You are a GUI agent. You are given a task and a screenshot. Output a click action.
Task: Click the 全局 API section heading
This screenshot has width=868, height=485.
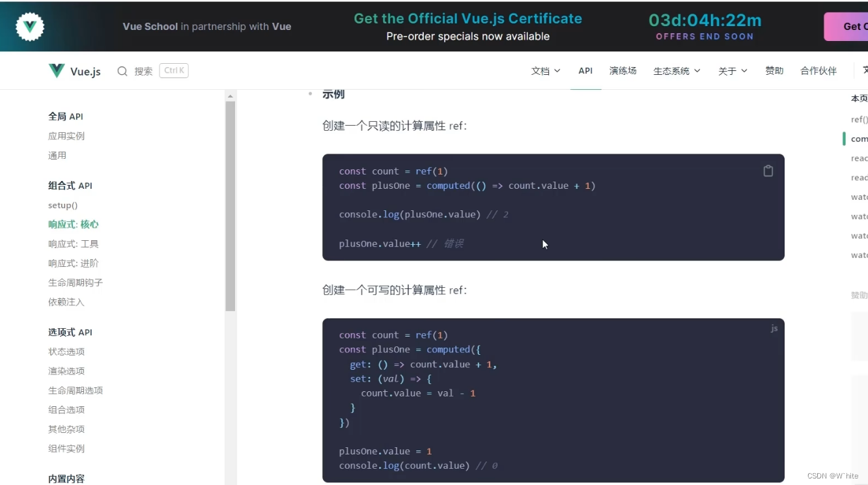[x=65, y=117]
